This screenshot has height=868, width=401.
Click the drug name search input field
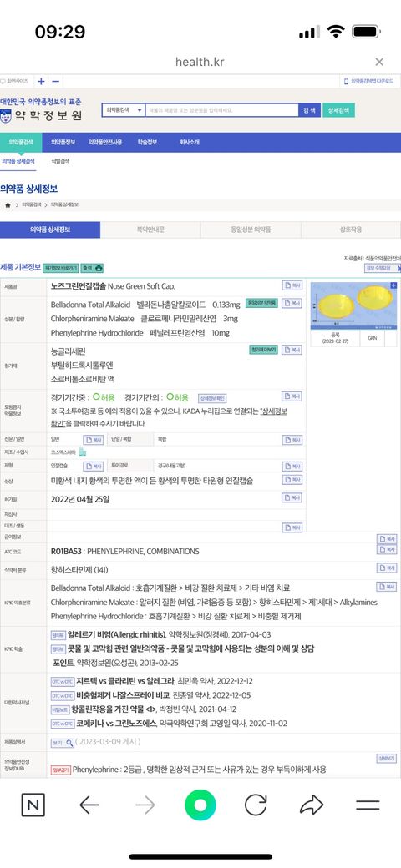(x=221, y=110)
